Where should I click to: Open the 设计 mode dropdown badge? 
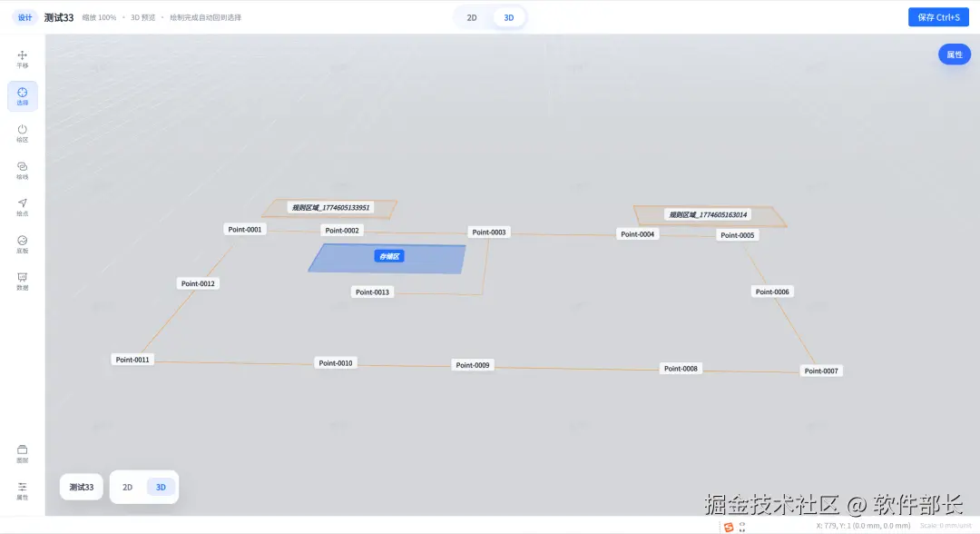[x=24, y=16]
